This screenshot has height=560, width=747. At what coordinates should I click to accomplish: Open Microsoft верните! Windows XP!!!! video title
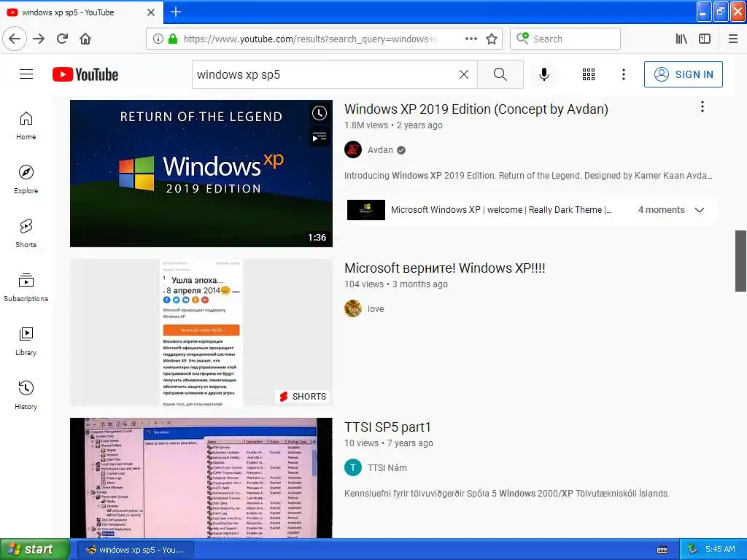(444, 268)
